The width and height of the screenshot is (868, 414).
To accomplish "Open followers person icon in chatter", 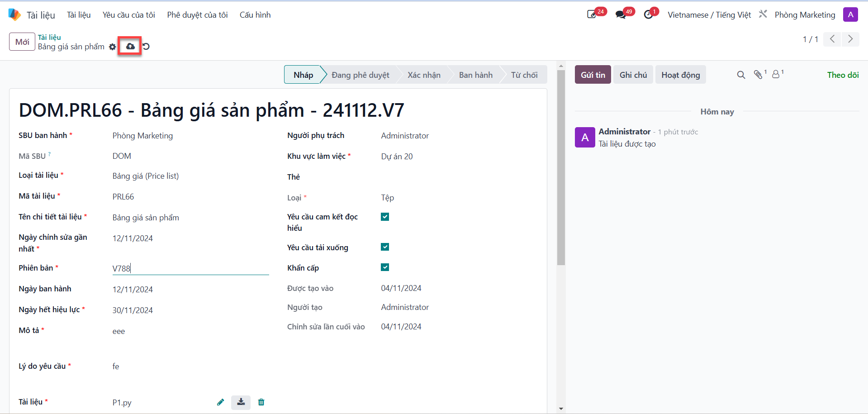I will 776,74.
